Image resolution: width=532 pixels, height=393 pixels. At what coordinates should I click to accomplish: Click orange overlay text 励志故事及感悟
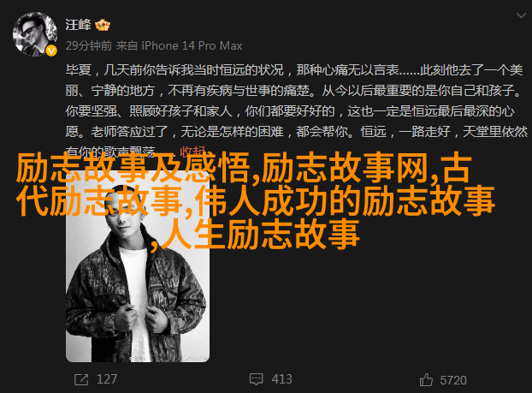coord(133,169)
